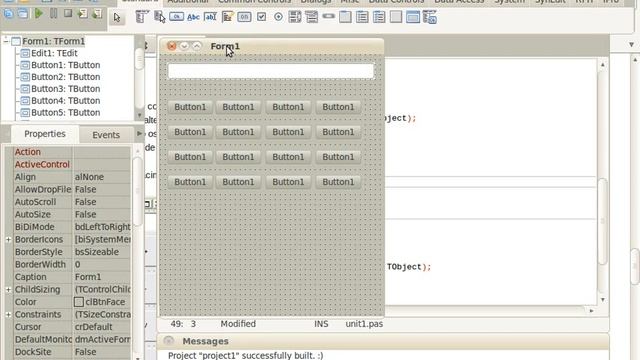Viewport: 640px width, 360px height.
Task: Select Button3: TButton in component tree
Action: tap(66, 89)
